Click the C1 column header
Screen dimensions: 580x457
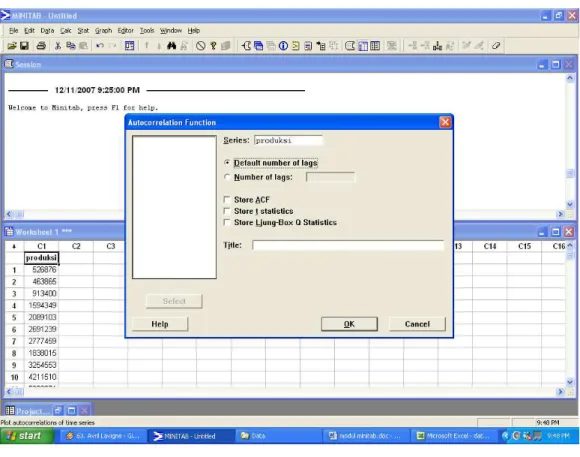pyautogui.click(x=41, y=246)
